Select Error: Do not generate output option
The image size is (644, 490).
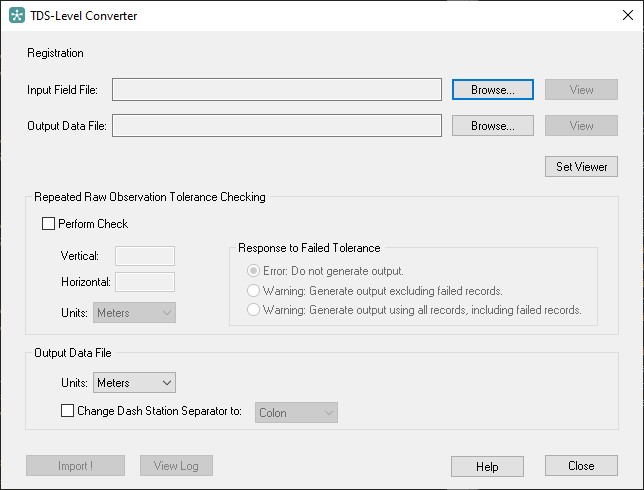tap(253, 271)
